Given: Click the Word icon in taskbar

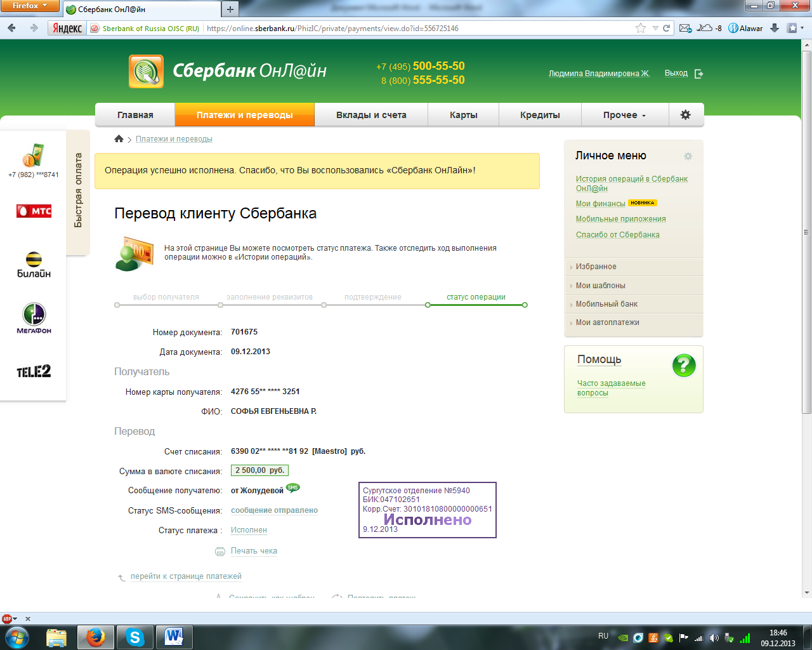Looking at the screenshot, I should tap(174, 637).
